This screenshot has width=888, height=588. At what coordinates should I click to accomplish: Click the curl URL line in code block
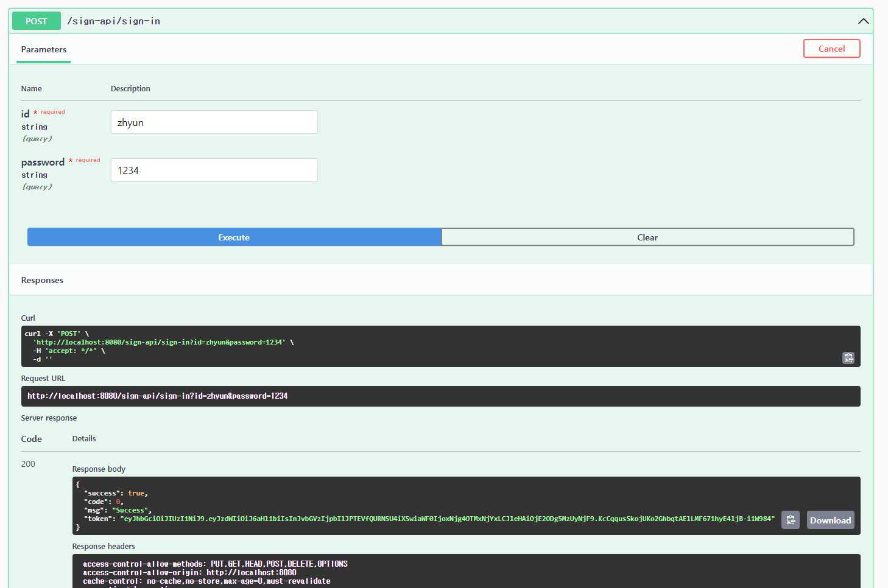[163, 343]
